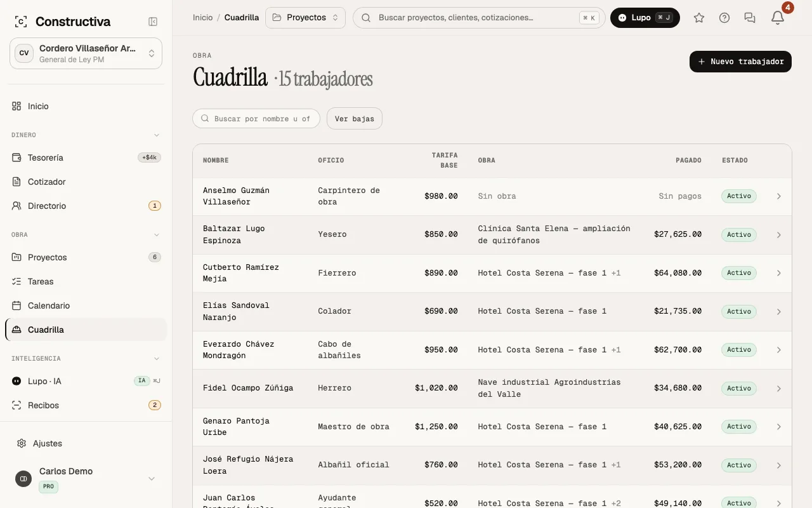The image size is (812, 508).
Task: Open Recibos menu item
Action: click(x=86, y=405)
